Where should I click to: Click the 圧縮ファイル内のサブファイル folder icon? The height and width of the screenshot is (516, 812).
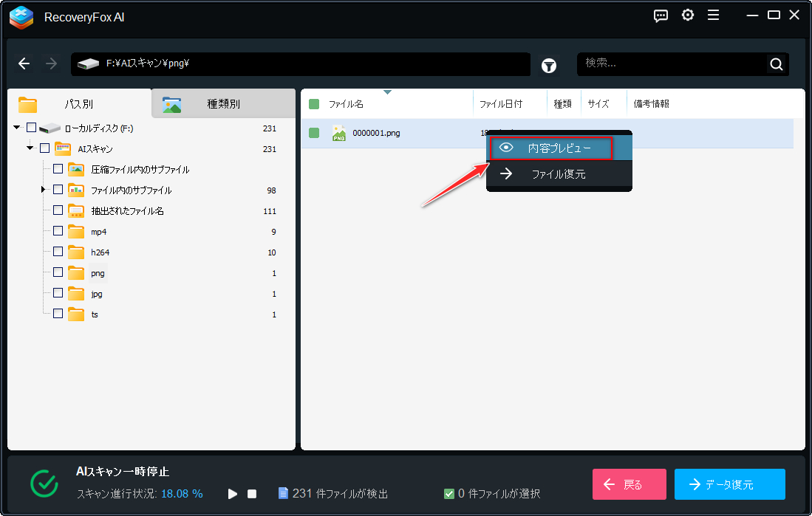pyautogui.click(x=76, y=169)
